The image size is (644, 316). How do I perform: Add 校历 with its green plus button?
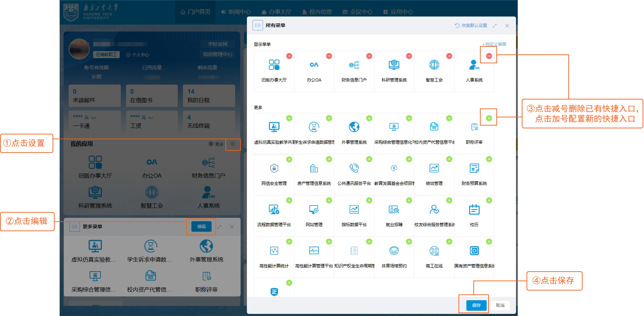tap(489, 200)
